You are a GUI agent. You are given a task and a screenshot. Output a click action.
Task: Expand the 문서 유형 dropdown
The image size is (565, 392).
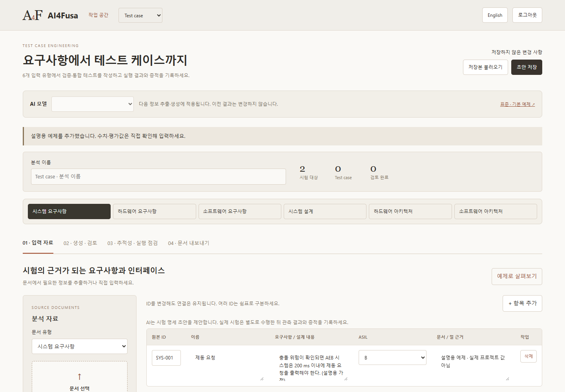[80, 346]
